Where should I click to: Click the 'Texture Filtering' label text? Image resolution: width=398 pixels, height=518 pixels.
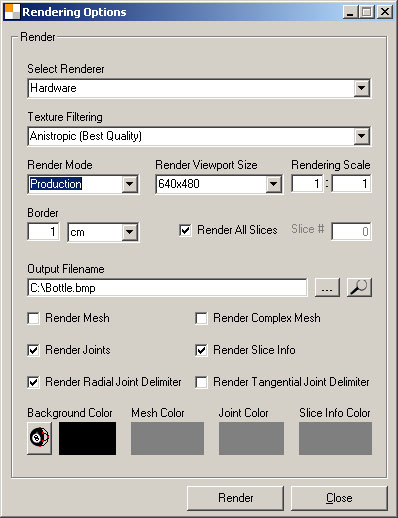coord(65,117)
